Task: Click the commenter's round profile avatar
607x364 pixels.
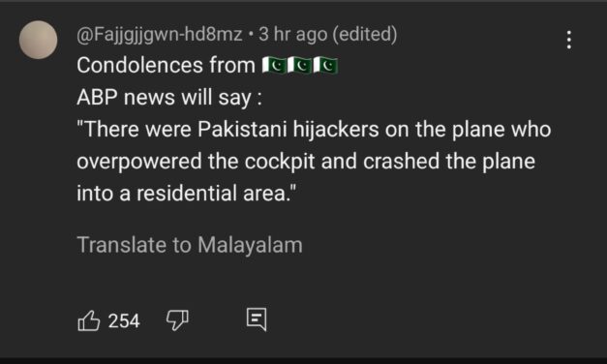Action: [39, 40]
